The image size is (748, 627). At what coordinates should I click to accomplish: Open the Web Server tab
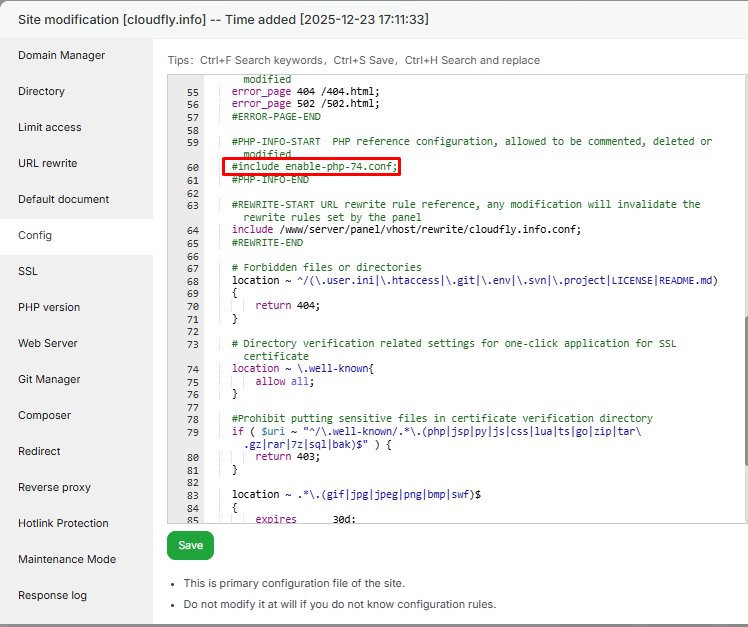48,343
